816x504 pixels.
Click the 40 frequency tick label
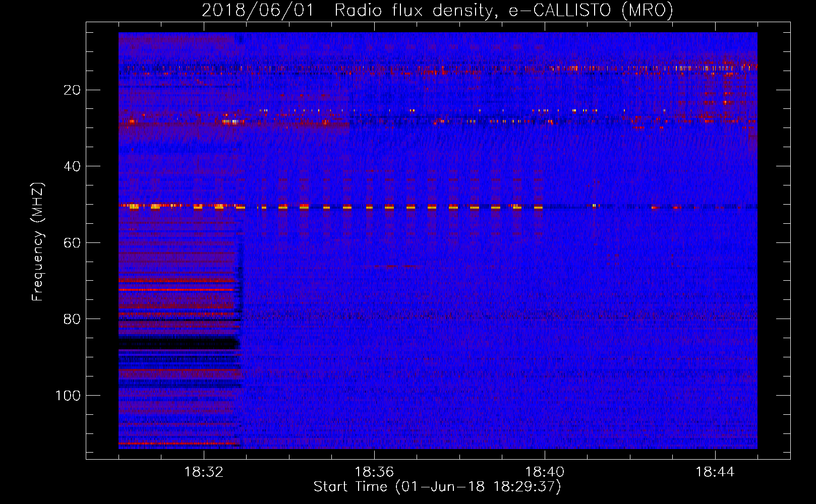coord(73,166)
